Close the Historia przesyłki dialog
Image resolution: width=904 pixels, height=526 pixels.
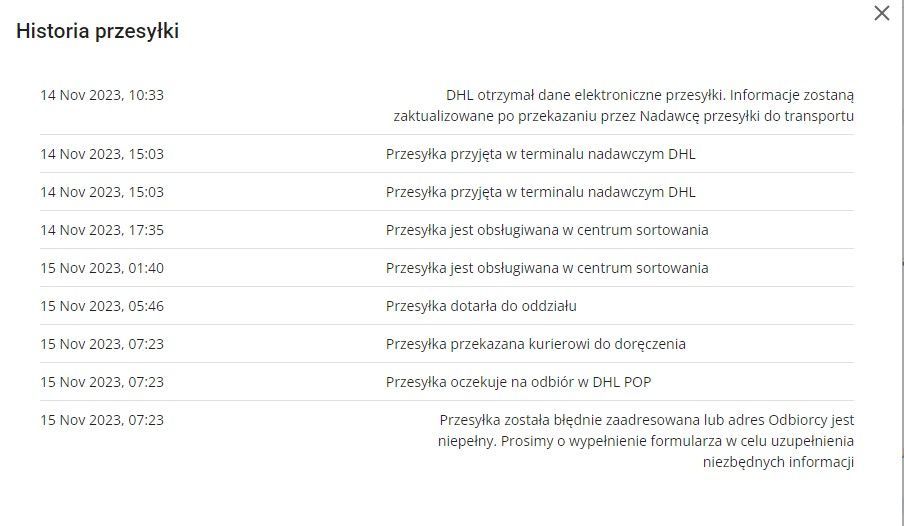pyautogui.click(x=881, y=14)
